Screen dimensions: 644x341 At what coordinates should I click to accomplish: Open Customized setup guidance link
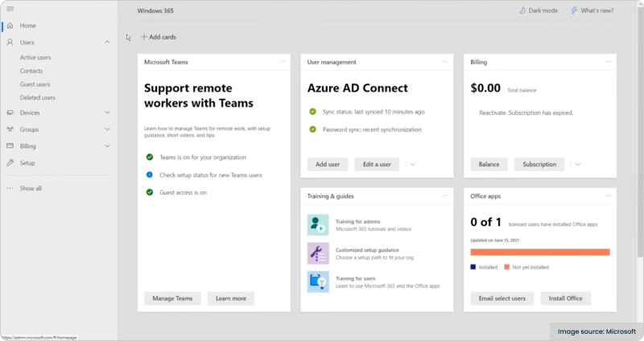click(x=367, y=249)
